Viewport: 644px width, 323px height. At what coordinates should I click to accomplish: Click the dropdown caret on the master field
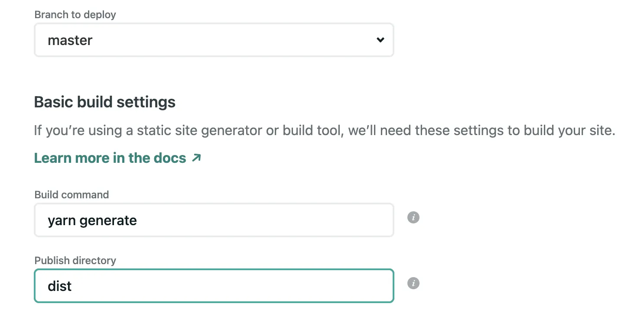point(380,39)
